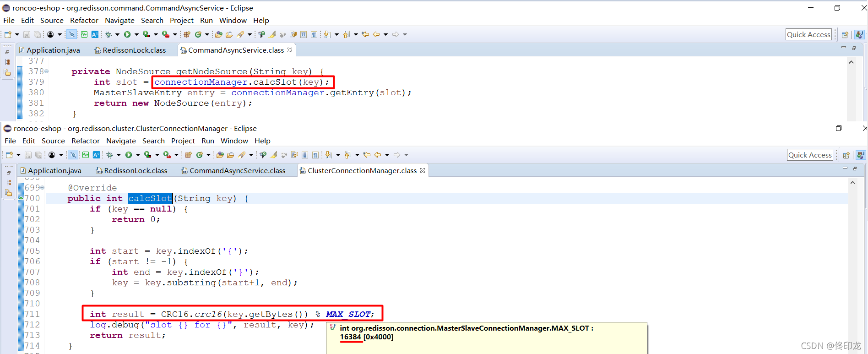This screenshot has width=868, height=354.
Task: Toggle Mark Occurrences highlighter in CommandAsyncService window
Action: pos(272,34)
